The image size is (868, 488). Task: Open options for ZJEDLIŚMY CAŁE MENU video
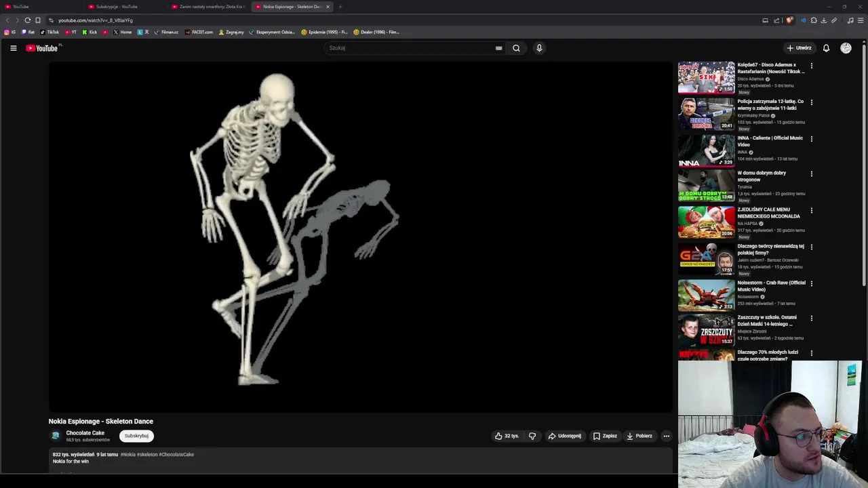(812, 210)
